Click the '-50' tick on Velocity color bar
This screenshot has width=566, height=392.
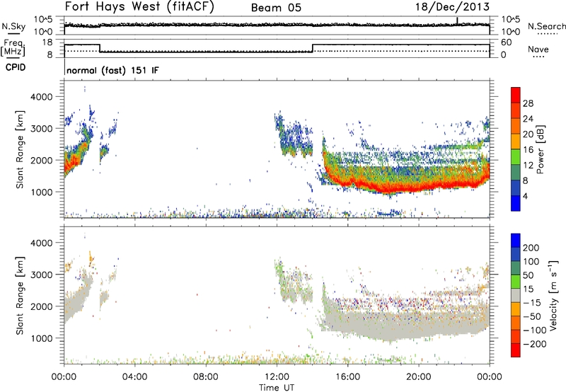click(x=532, y=316)
